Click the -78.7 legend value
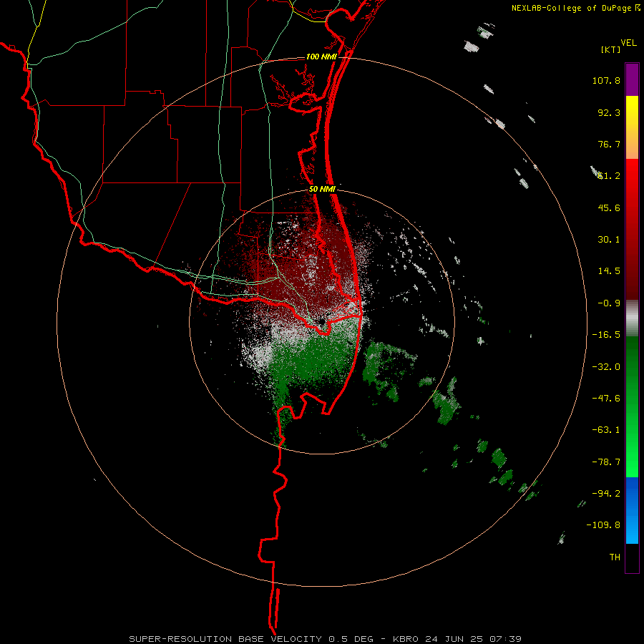This screenshot has width=644, height=644. (x=606, y=462)
